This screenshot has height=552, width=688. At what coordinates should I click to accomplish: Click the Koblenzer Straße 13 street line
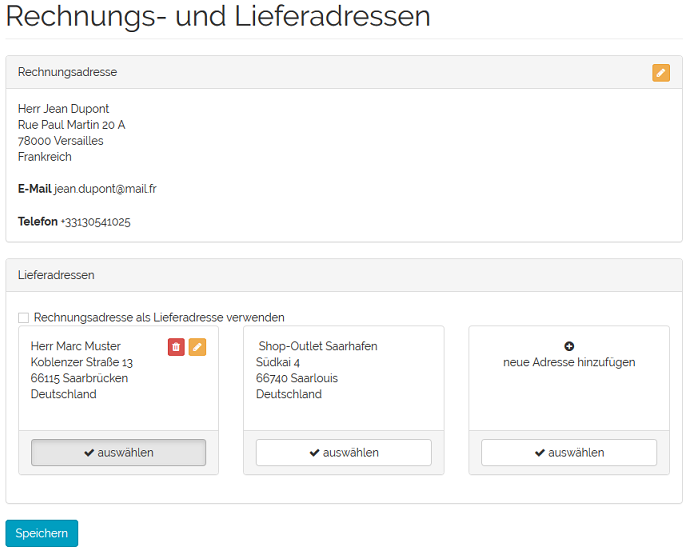point(81,362)
